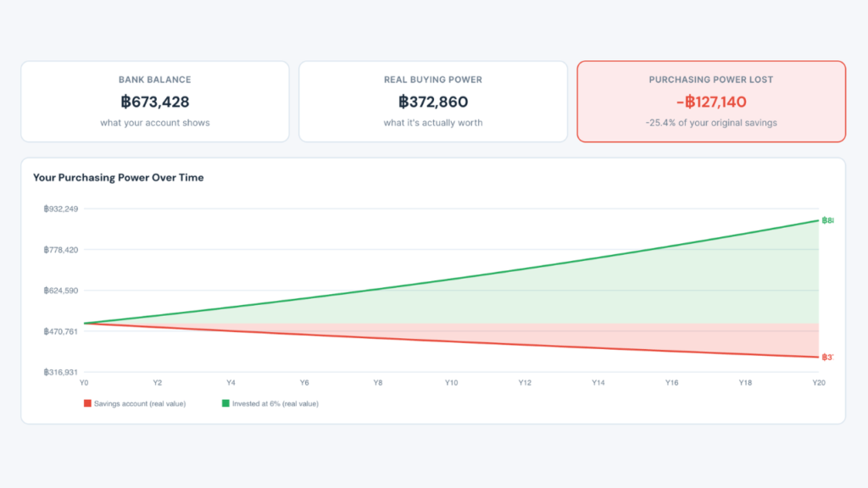
Task: Click the ฿932,249 y-axis label
Action: [61, 209]
